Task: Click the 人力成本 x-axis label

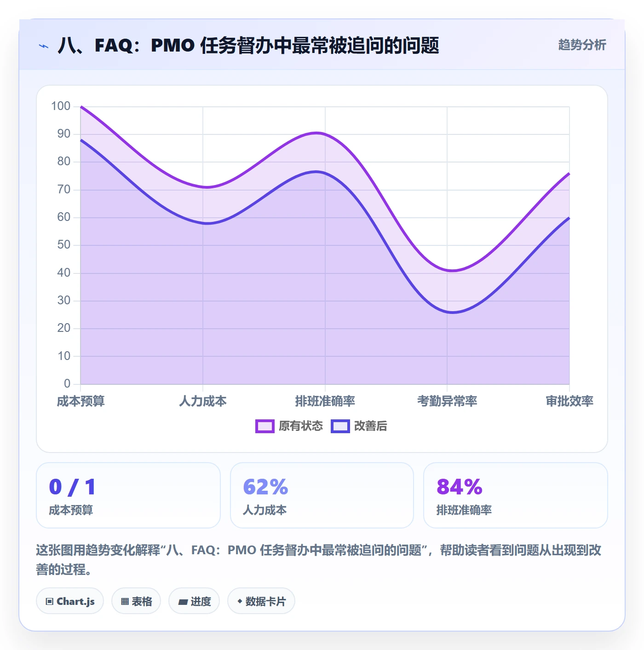Action: 203,401
